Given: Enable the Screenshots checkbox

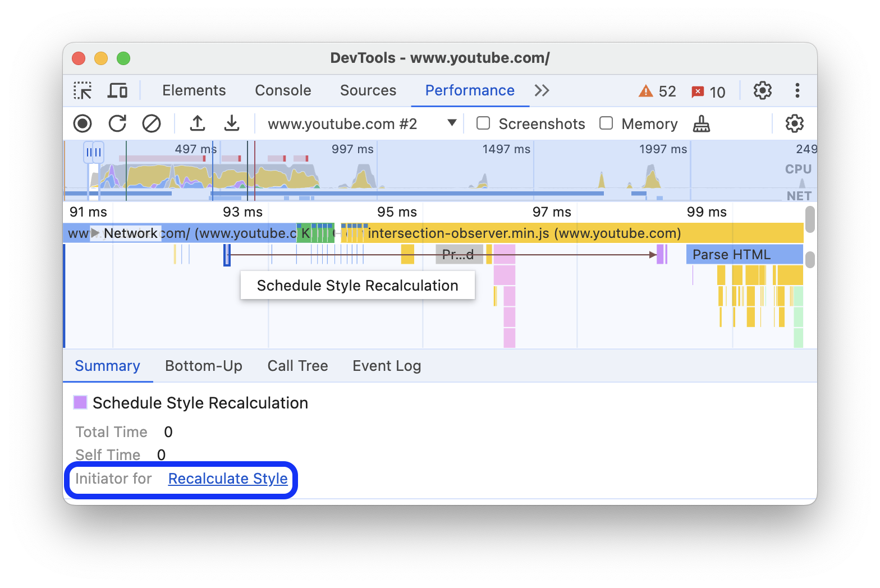Looking at the screenshot, I should pos(483,123).
